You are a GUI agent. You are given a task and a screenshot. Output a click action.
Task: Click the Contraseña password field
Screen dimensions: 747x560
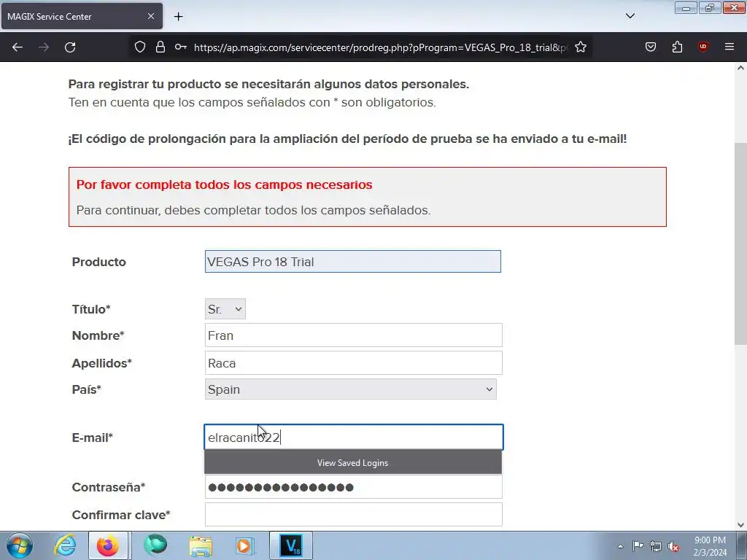353,487
